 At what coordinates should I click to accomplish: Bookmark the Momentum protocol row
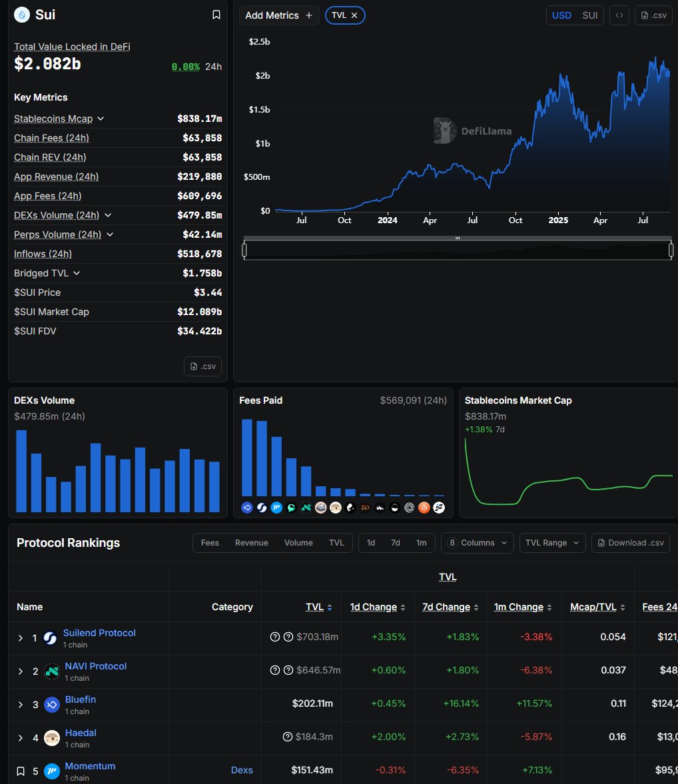(21, 771)
